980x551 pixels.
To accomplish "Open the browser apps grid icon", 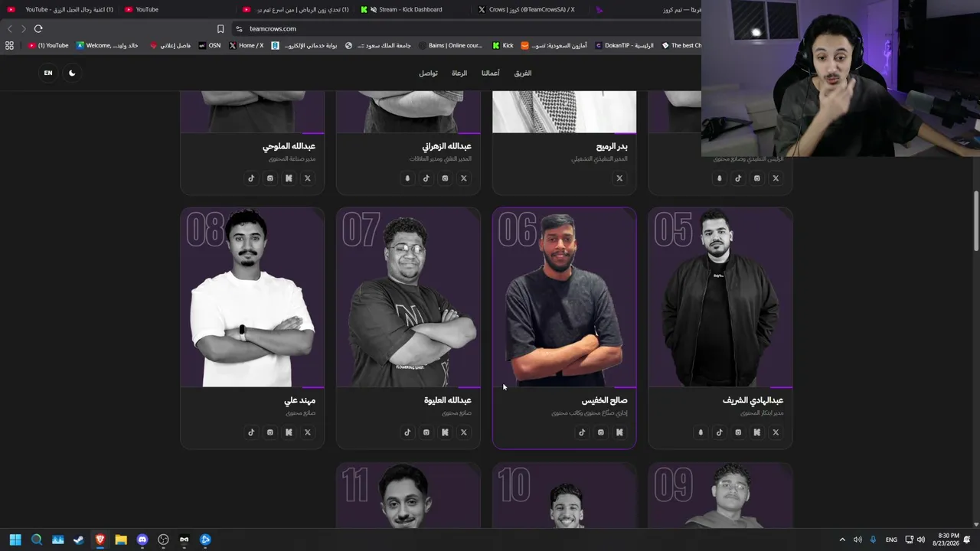I will point(9,46).
